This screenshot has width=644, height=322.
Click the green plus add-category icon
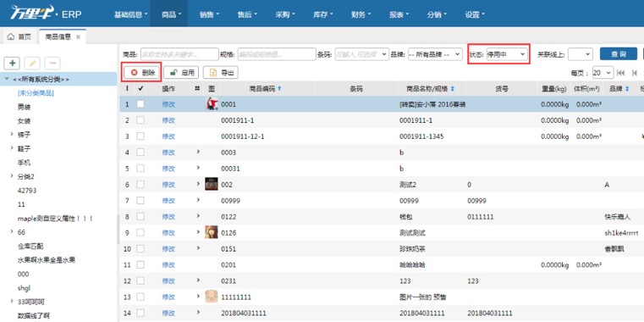tap(13, 63)
